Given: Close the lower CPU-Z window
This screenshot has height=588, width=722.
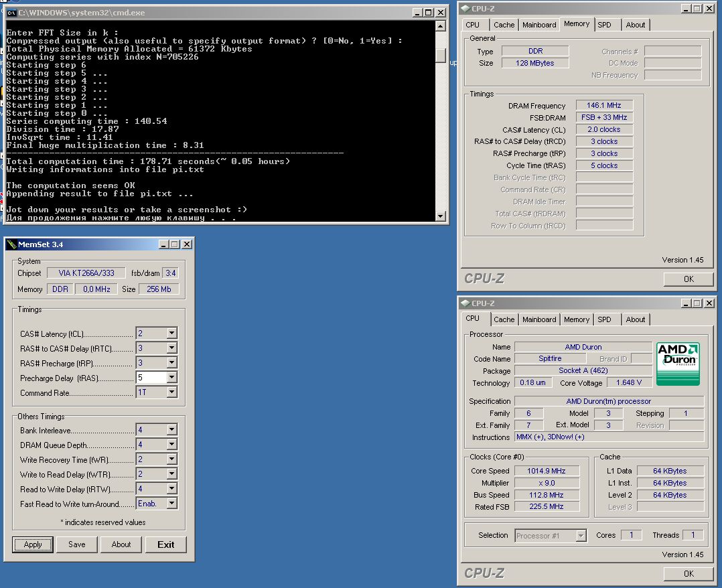Looking at the screenshot, I should pyautogui.click(x=709, y=303).
